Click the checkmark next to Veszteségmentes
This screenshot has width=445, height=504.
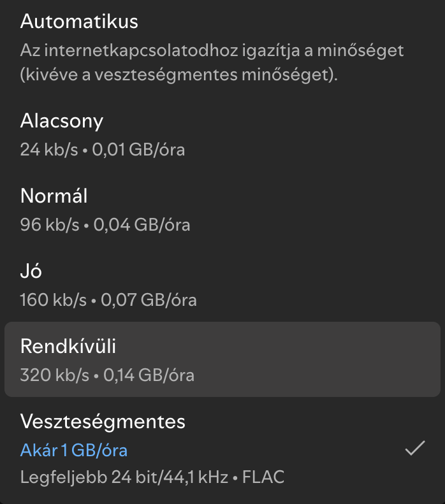point(415,449)
